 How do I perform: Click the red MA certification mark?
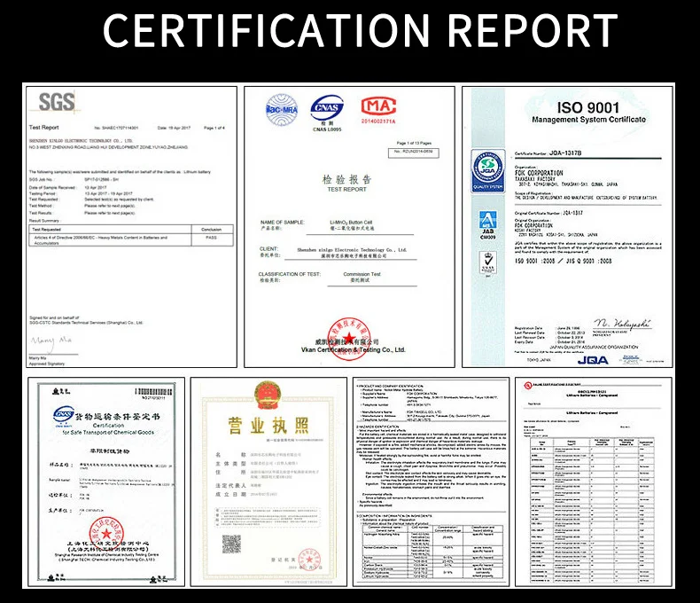(x=378, y=107)
